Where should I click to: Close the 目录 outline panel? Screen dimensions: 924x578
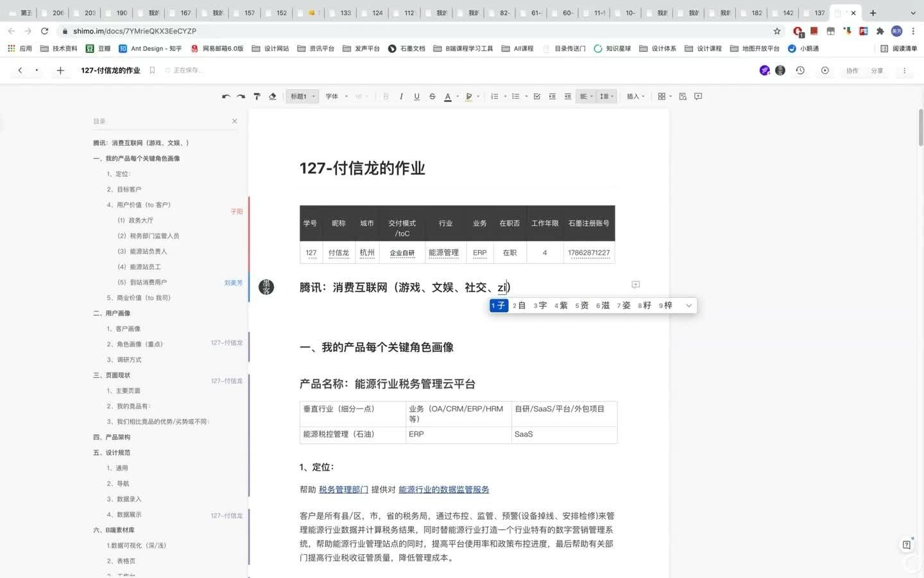235,121
